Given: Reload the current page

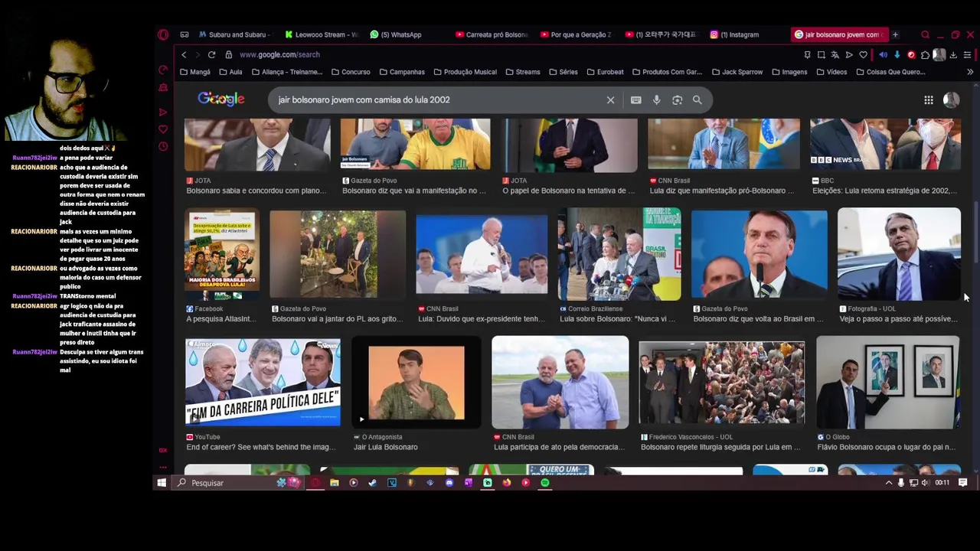Looking at the screenshot, I should (211, 55).
